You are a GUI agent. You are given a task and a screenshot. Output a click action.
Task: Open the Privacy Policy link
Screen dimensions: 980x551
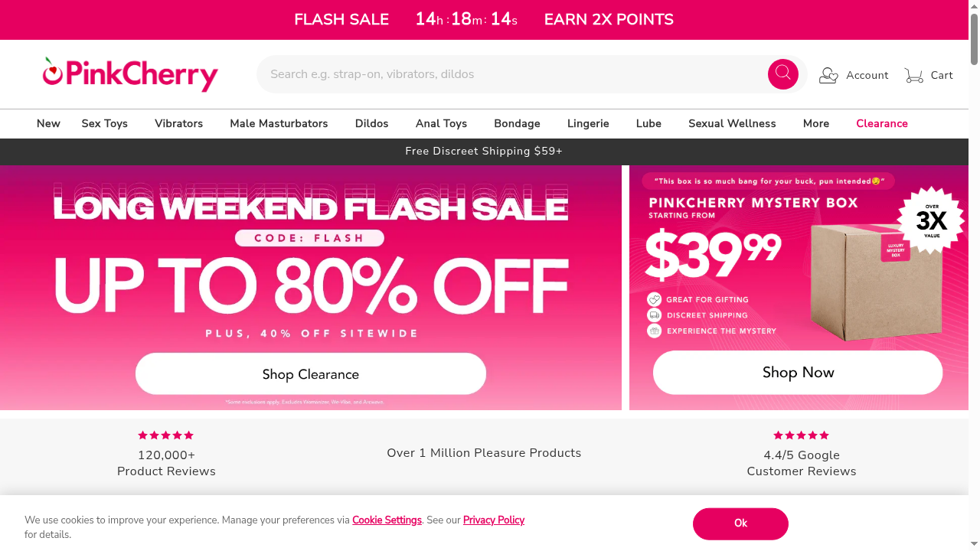pos(493,520)
